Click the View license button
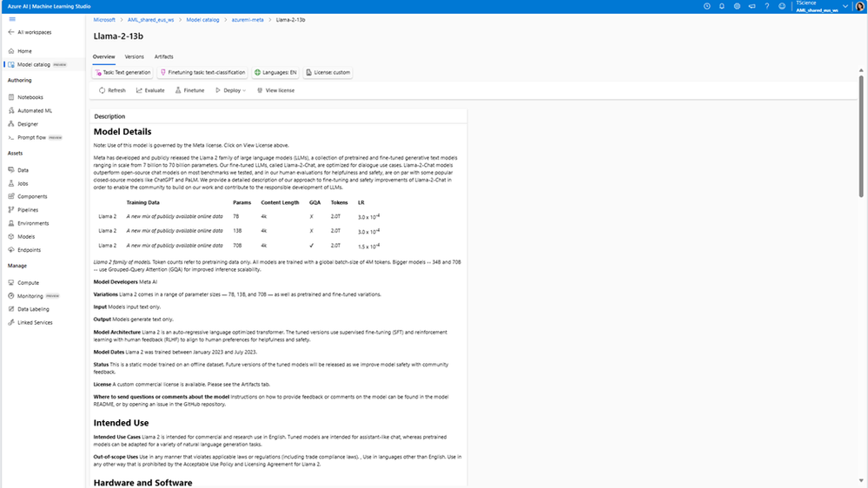868x488 pixels. [x=275, y=90]
